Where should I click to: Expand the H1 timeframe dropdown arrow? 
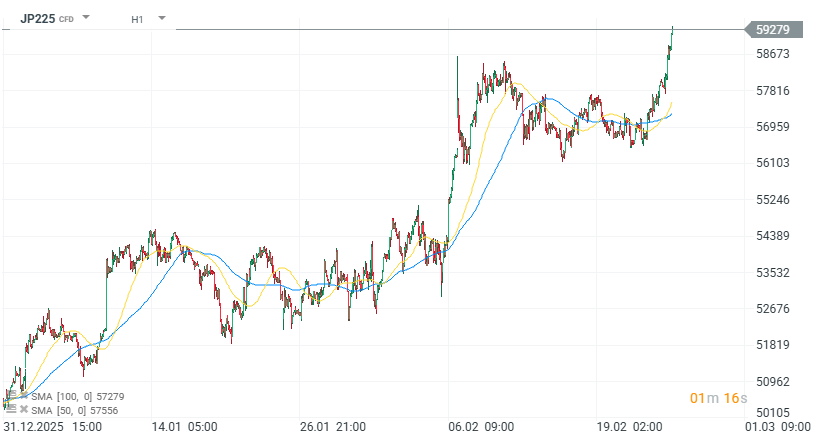point(161,18)
